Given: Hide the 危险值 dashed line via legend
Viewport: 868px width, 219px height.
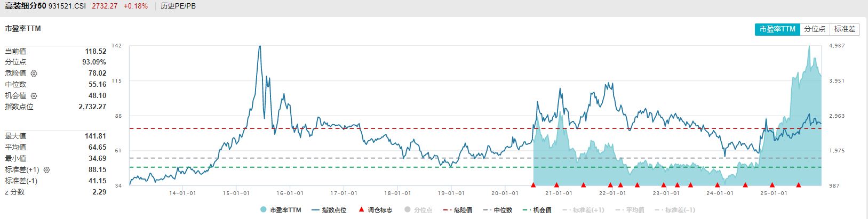Looking at the screenshot, I should coord(458,210).
